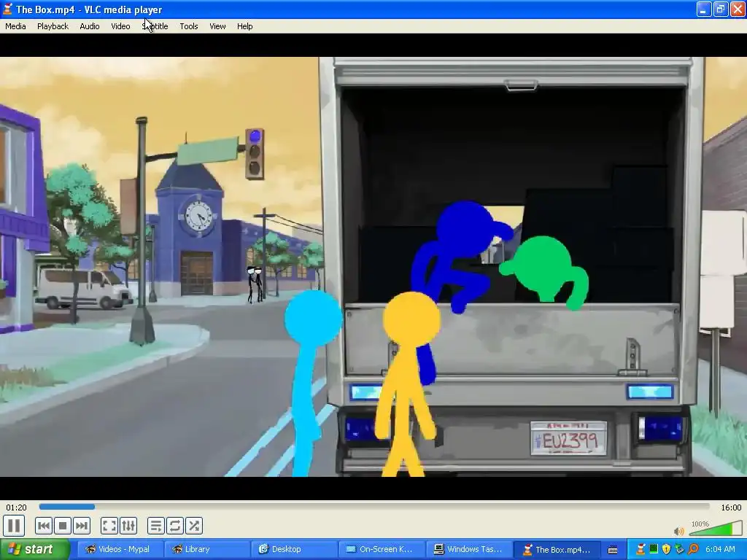Image resolution: width=747 pixels, height=560 pixels.
Task: Click the keyboard language bar icon
Action: point(613,550)
